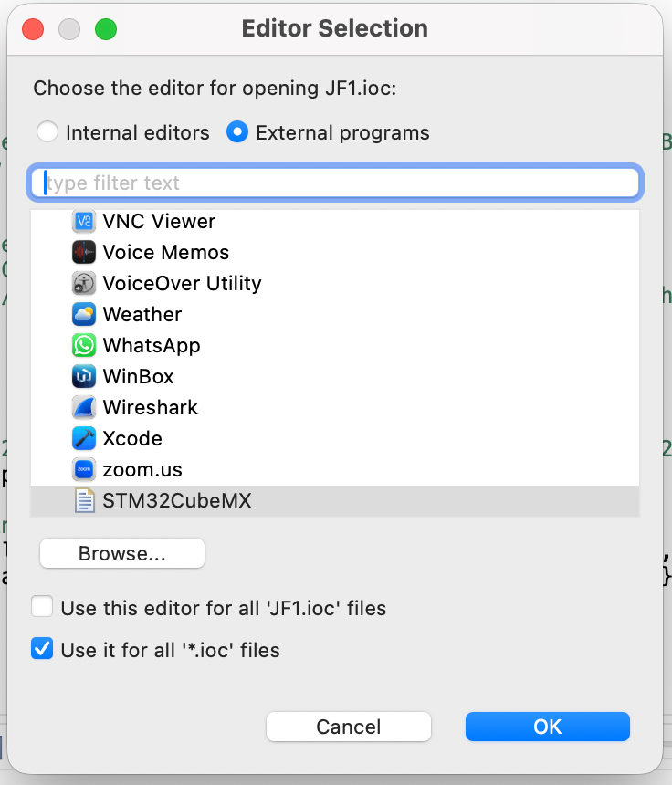Image resolution: width=672 pixels, height=785 pixels.
Task: Cancel the editor selection
Action: pyautogui.click(x=348, y=727)
